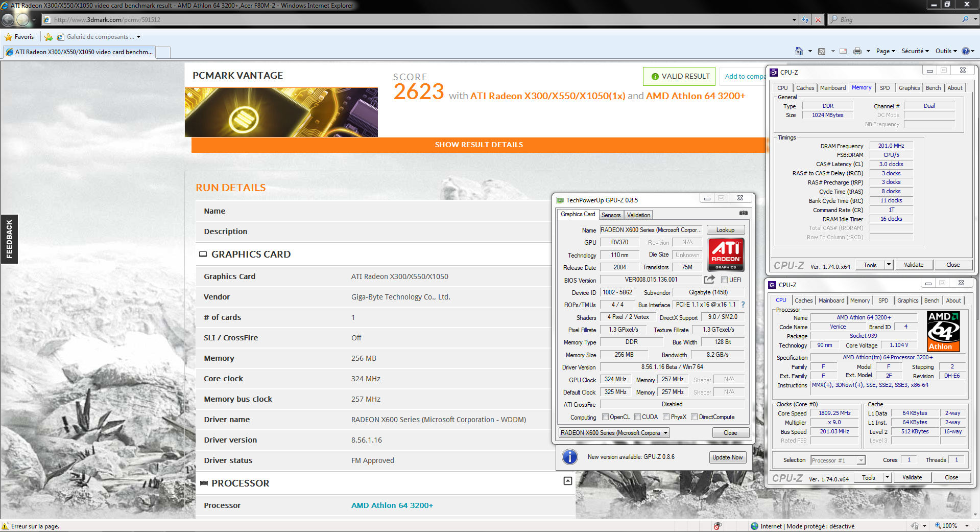Click the page error warning icon in status bar

(x=5, y=526)
